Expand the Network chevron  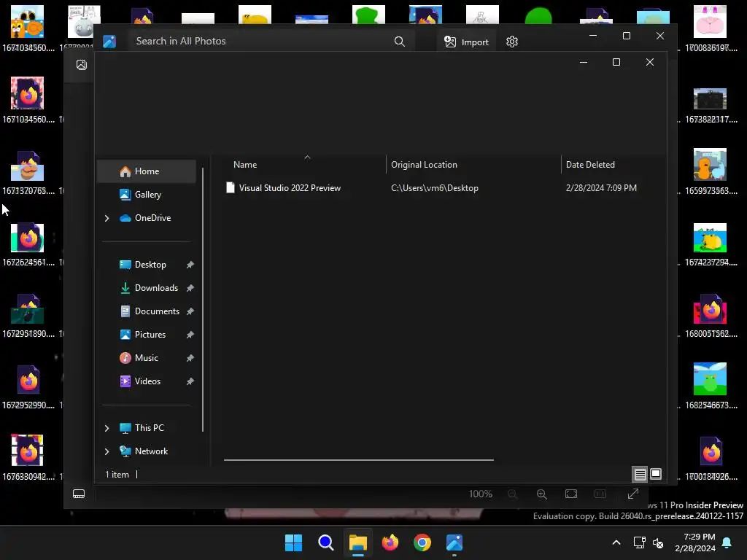pos(107,451)
